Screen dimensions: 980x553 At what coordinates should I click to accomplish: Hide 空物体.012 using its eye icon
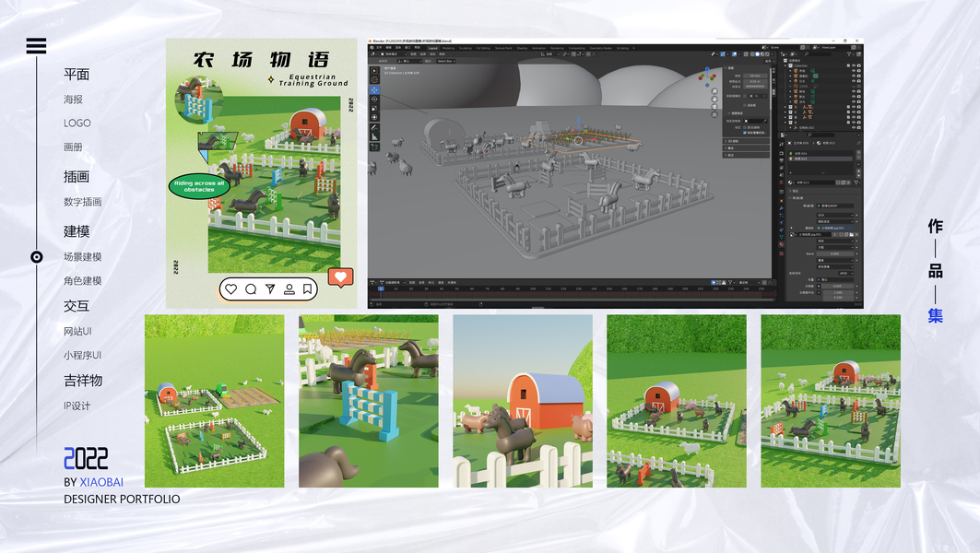click(854, 127)
